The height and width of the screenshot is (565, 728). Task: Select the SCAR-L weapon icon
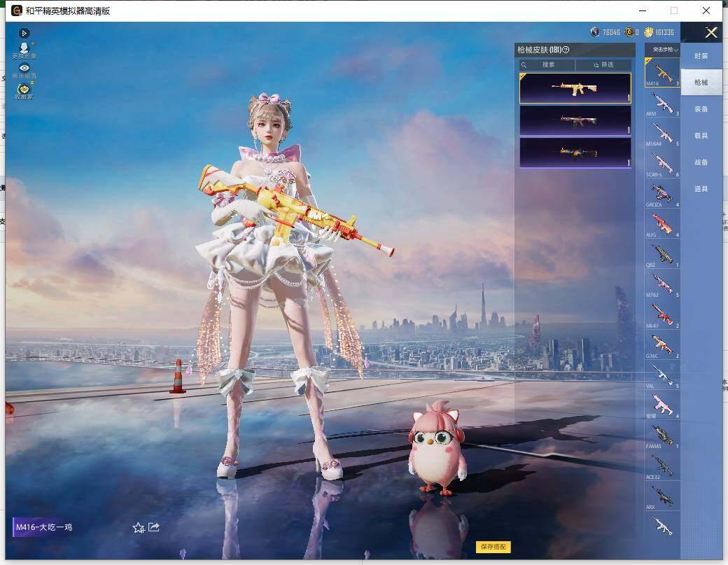pyautogui.click(x=662, y=163)
